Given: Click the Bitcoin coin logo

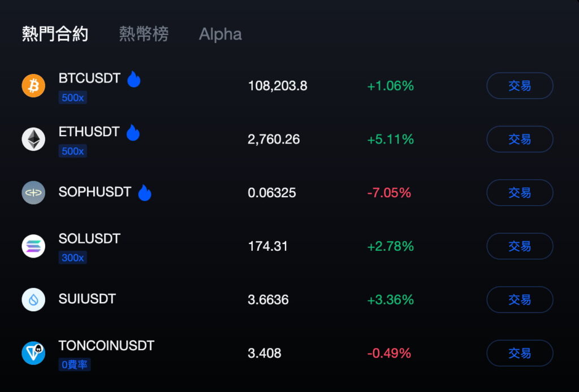Looking at the screenshot, I should pyautogui.click(x=33, y=85).
